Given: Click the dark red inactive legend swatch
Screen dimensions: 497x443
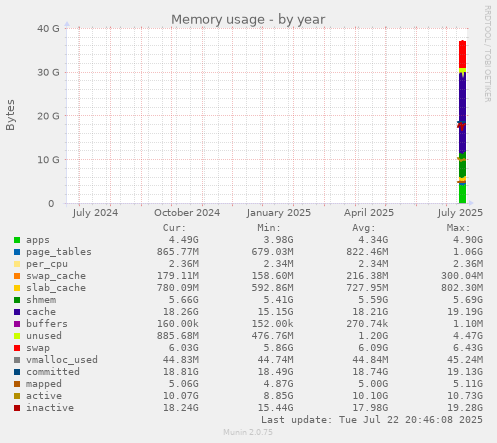Looking at the screenshot, I should [17, 408].
